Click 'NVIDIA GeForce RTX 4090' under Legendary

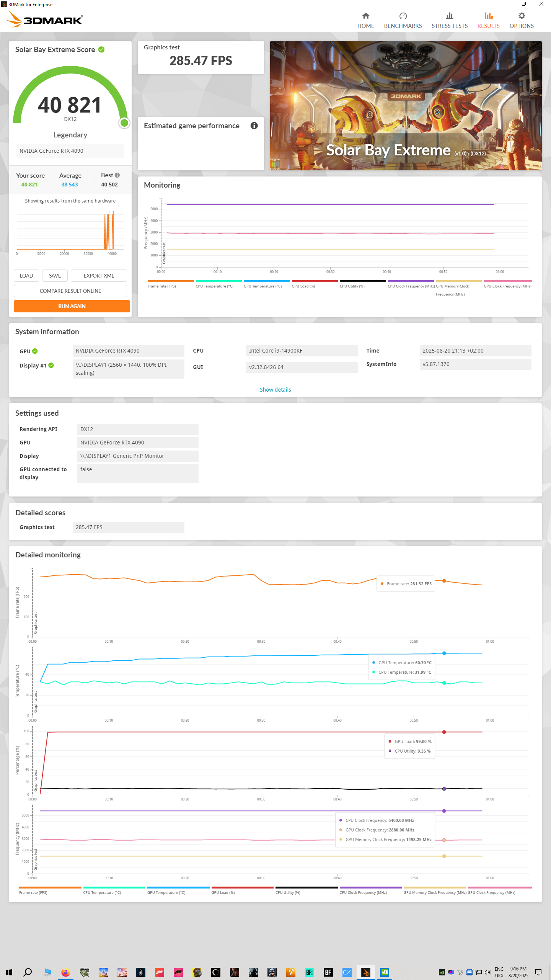[70, 151]
